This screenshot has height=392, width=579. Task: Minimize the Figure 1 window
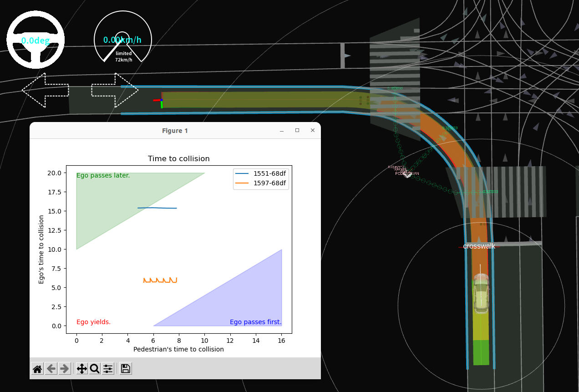282,131
